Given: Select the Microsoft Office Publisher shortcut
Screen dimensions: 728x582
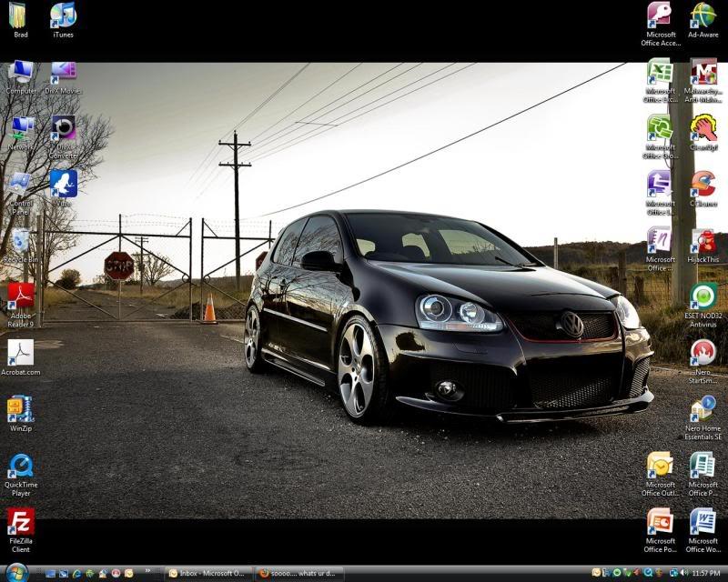Looking at the screenshot, I should pos(703,475).
